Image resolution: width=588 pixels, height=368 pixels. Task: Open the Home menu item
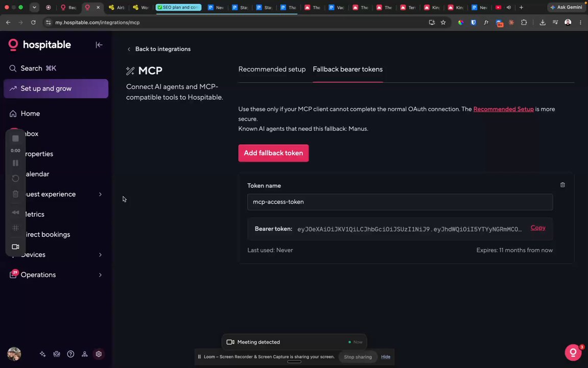[x=30, y=113]
